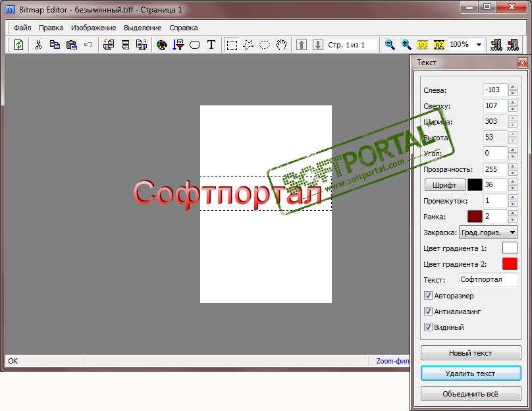532x411 pixels.
Task: Click the yellow 100 zoom icon
Action: tap(423, 45)
